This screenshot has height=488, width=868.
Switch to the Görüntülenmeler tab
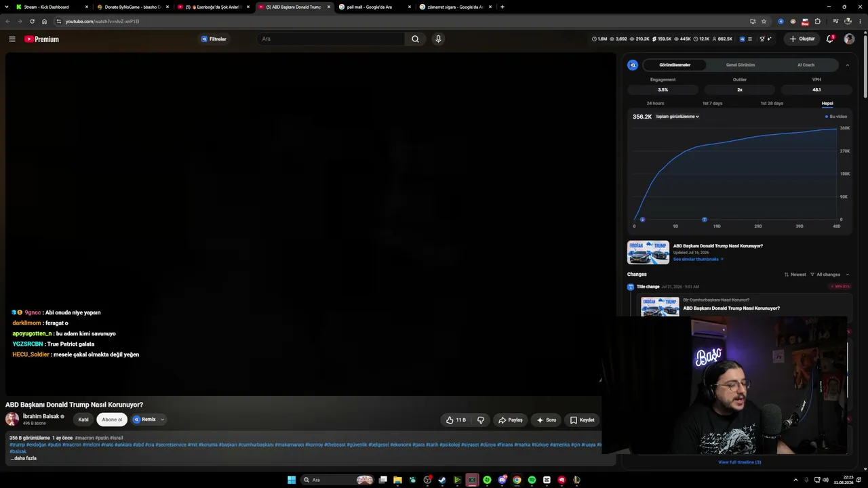click(x=675, y=65)
